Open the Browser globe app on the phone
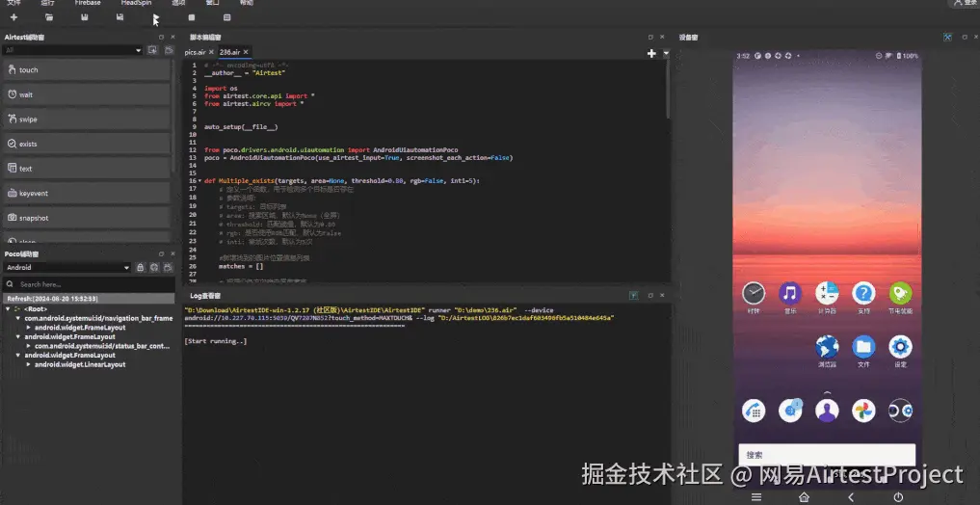 pyautogui.click(x=827, y=346)
